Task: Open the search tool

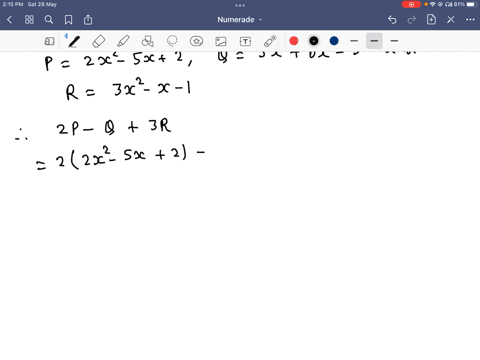Action: tap(49, 20)
